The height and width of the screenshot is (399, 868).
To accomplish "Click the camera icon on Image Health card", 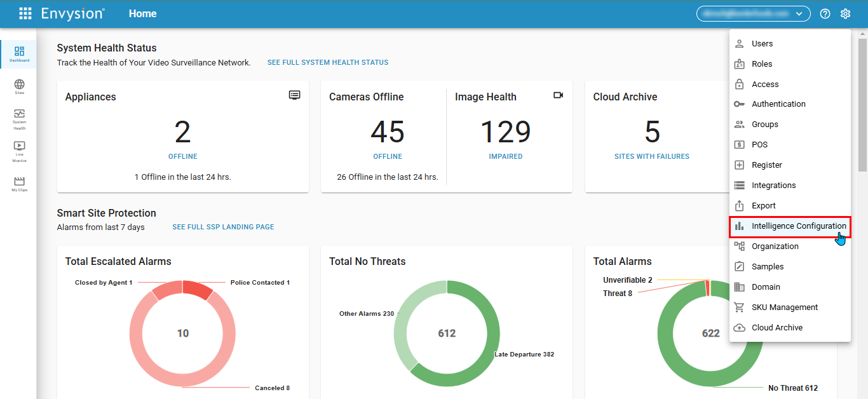I will tap(559, 95).
